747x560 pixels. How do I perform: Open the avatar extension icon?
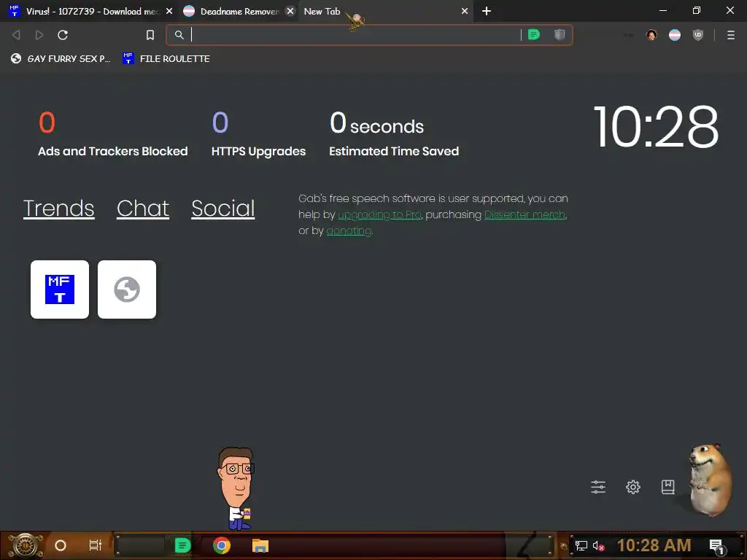651,35
